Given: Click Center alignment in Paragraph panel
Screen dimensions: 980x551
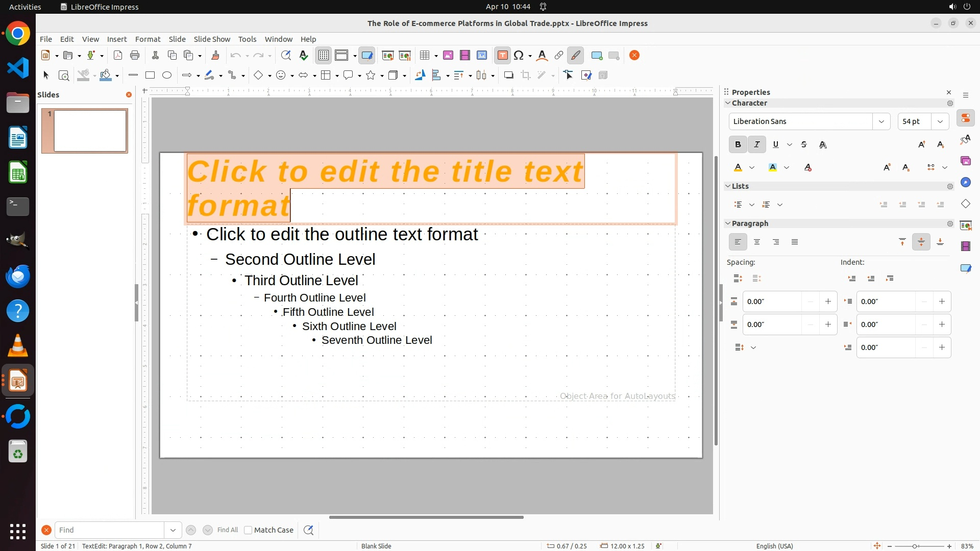Looking at the screenshot, I should pyautogui.click(x=757, y=242).
